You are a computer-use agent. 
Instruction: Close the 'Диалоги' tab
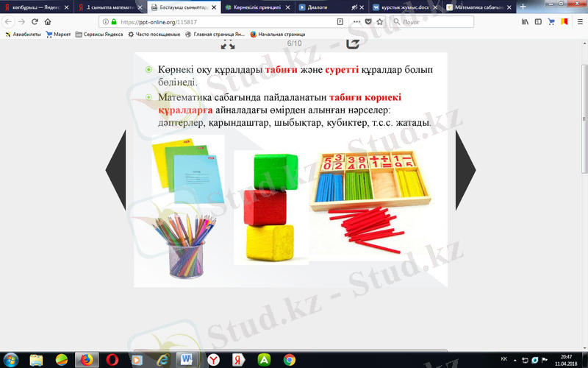tap(362, 7)
